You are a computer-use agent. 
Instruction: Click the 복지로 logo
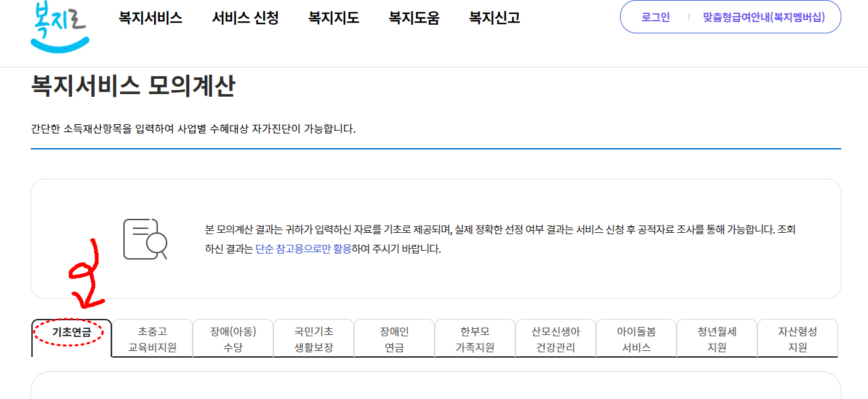tap(59, 25)
